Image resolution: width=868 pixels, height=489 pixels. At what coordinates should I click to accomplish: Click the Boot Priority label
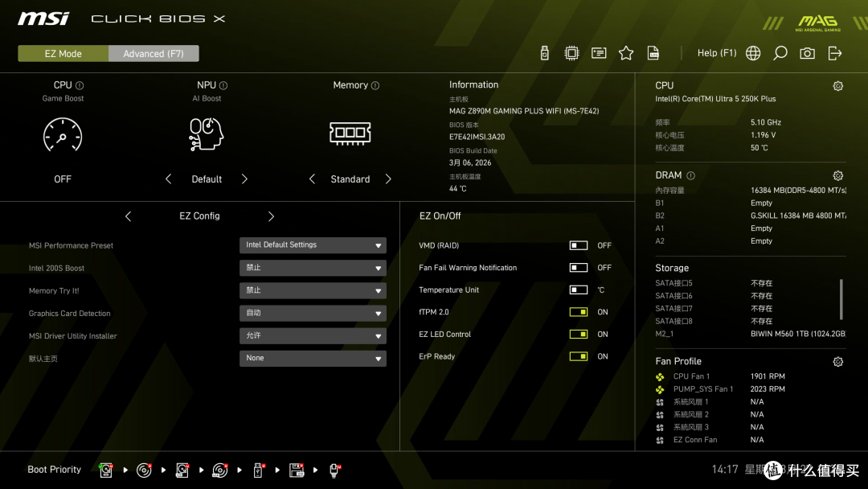[55, 470]
